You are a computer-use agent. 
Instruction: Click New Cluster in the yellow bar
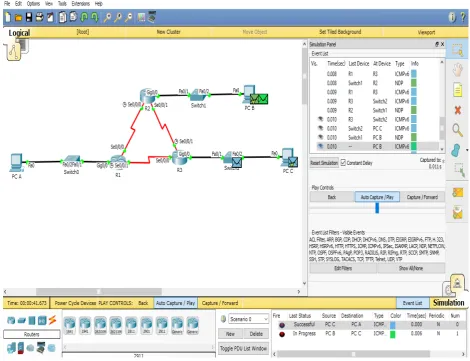coord(169,32)
